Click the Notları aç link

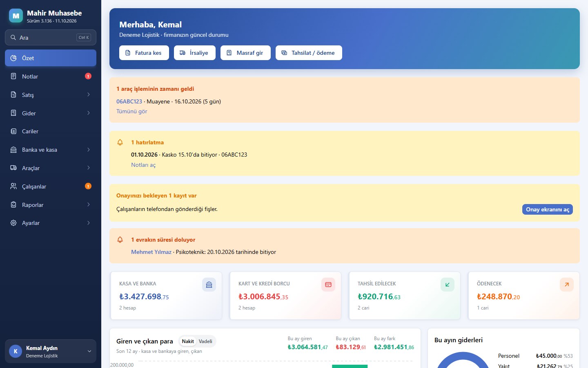pyautogui.click(x=143, y=165)
